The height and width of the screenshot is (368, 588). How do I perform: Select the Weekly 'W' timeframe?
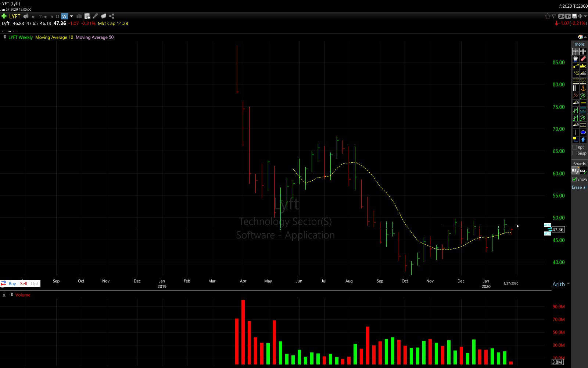(64, 16)
